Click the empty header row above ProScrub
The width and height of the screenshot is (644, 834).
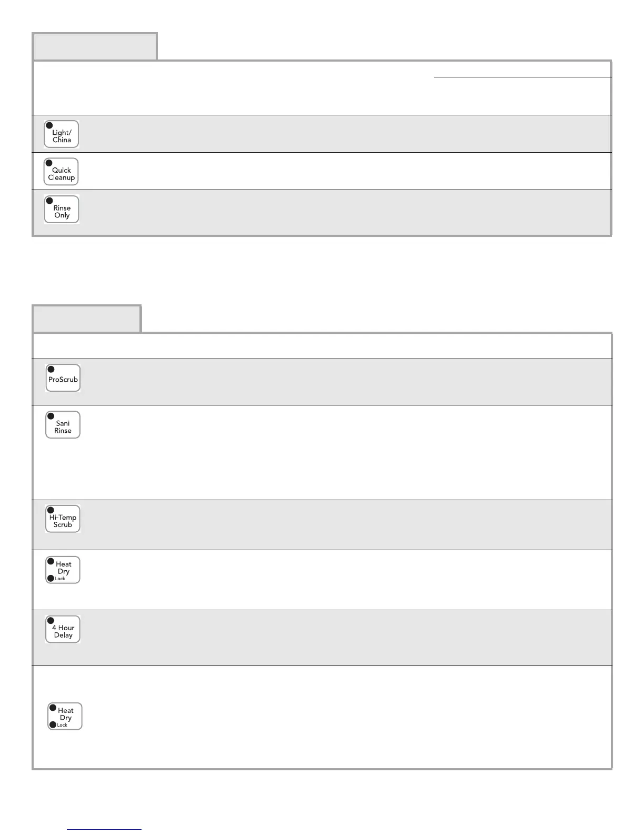322,346
